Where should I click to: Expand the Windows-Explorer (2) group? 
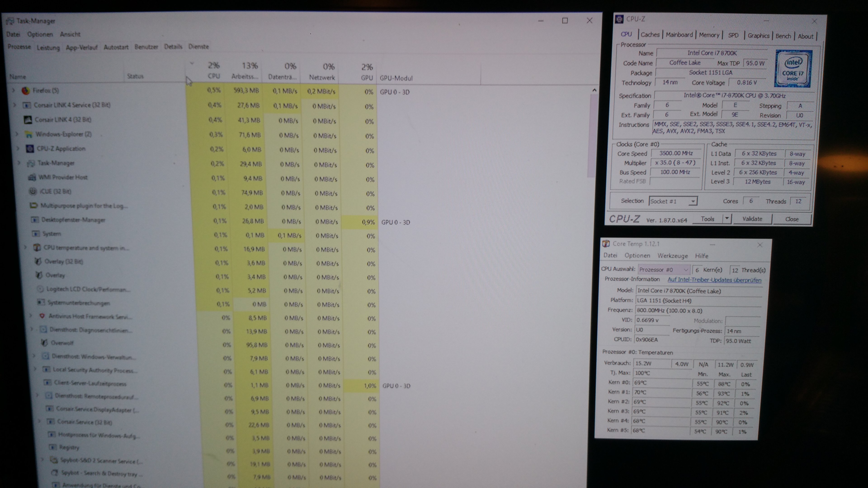click(x=17, y=134)
